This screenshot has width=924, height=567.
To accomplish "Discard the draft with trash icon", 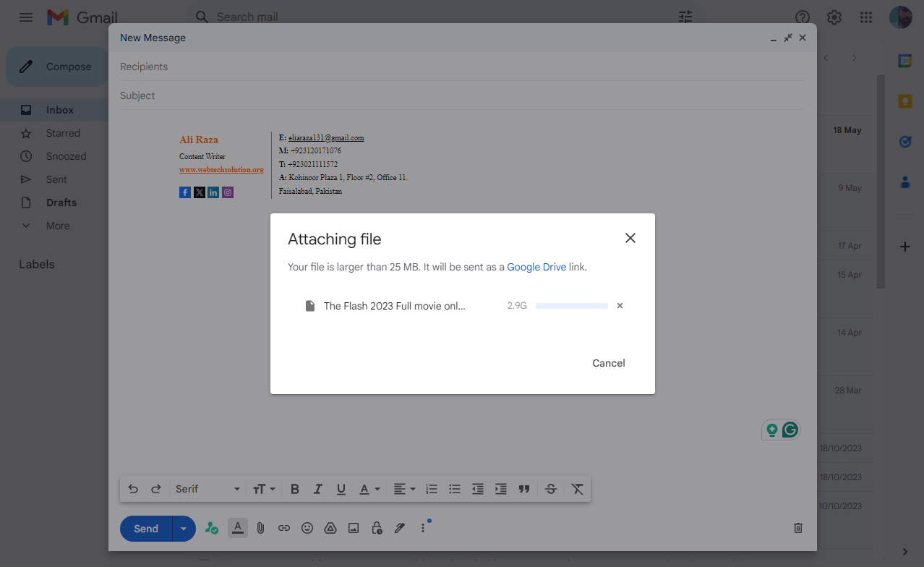I will (x=798, y=528).
